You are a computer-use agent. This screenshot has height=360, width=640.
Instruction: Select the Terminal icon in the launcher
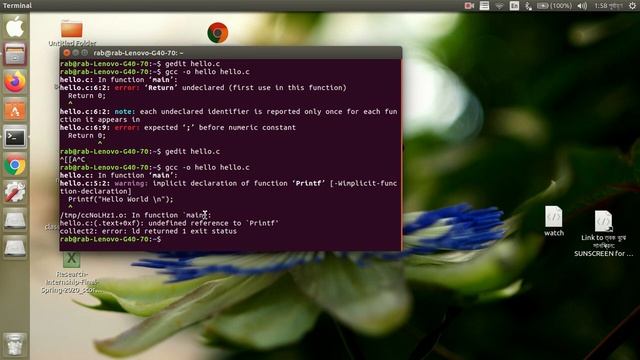coord(15,138)
